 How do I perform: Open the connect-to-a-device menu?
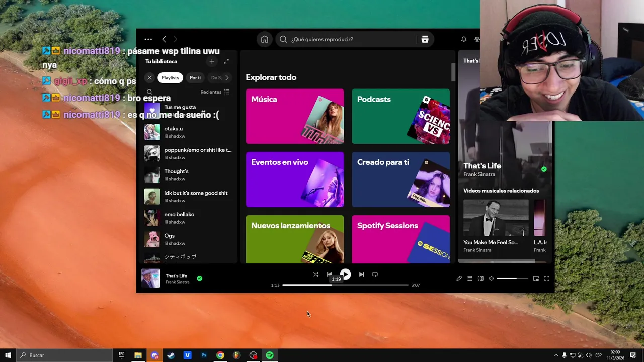[x=480, y=278]
